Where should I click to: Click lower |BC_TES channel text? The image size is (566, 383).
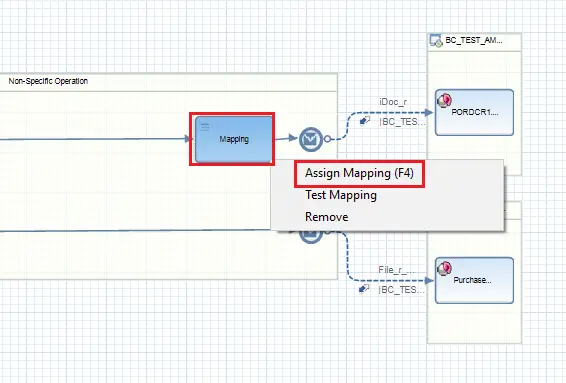pyautogui.click(x=402, y=290)
